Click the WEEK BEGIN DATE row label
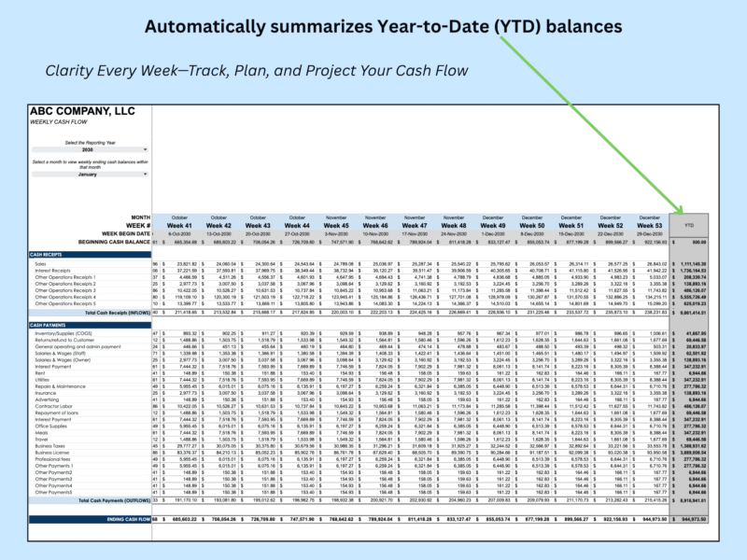This screenshot has width=747, height=560. coord(126,234)
